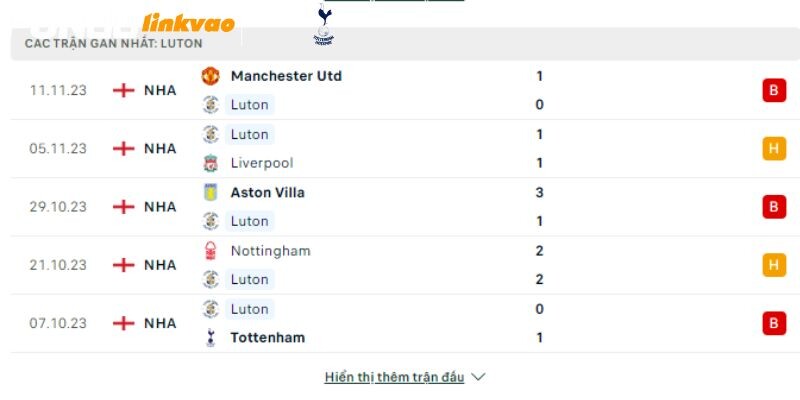Click the Luton crest under Manchester Utd
Screen dimensions: 800x400
pos(210,105)
